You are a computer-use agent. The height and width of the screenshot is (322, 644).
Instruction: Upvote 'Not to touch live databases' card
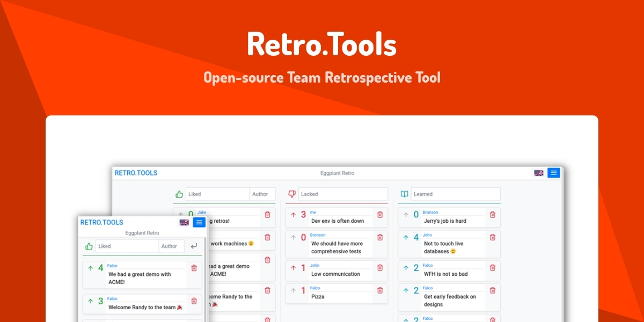(406, 237)
